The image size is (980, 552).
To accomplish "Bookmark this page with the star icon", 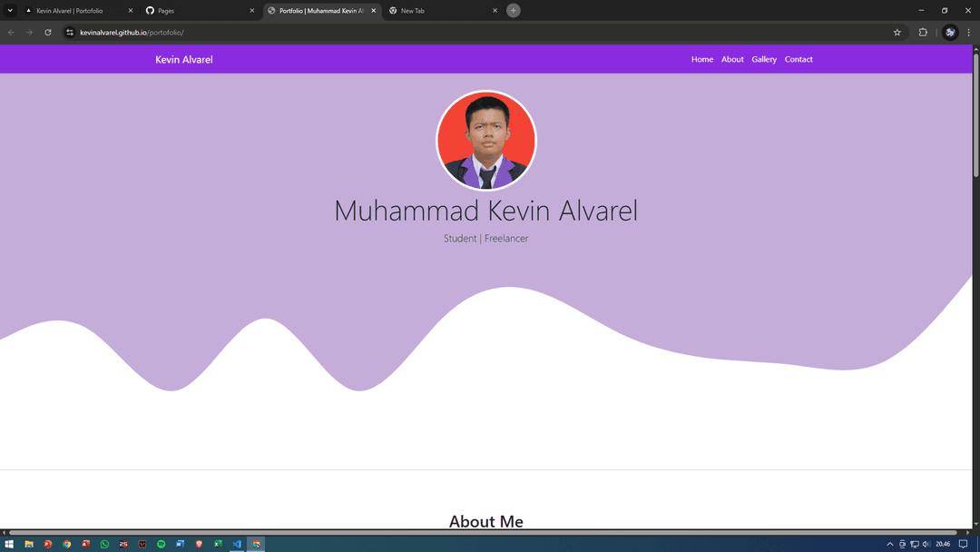I will (897, 33).
